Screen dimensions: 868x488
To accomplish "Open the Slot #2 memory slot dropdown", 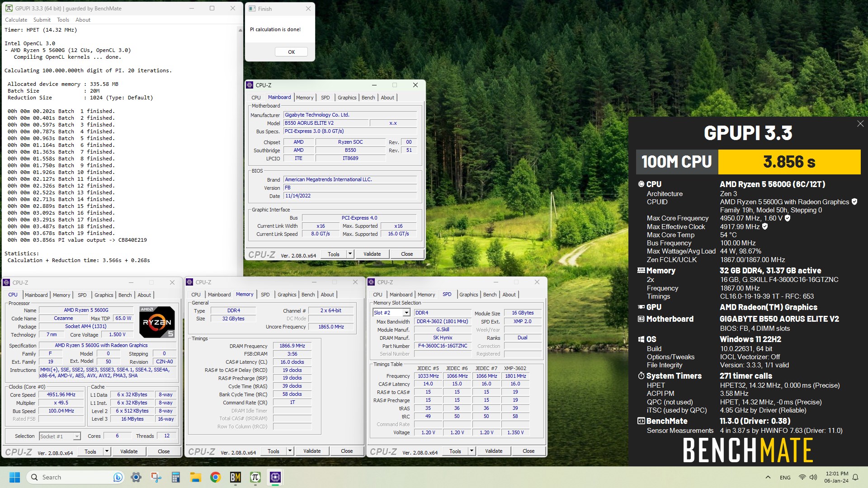I will click(x=406, y=313).
